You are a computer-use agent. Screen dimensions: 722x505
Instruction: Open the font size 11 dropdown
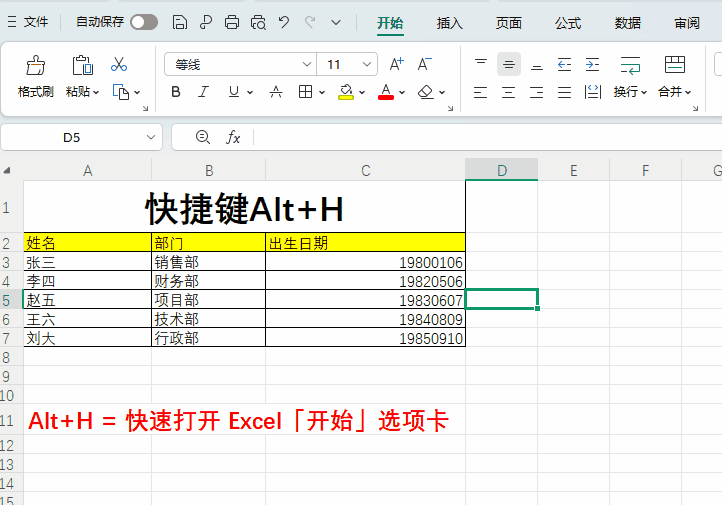pyautogui.click(x=367, y=64)
